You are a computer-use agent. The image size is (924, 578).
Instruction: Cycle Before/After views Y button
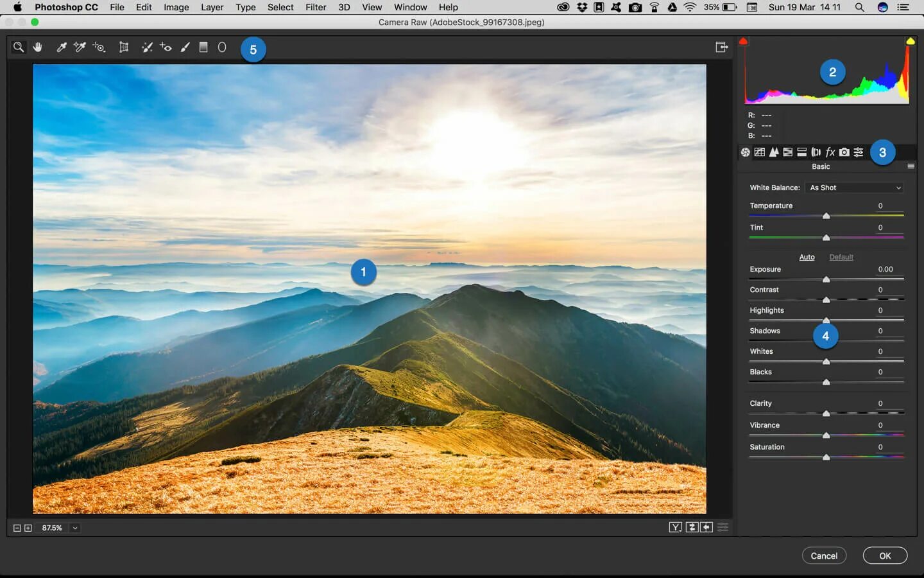coord(676,527)
